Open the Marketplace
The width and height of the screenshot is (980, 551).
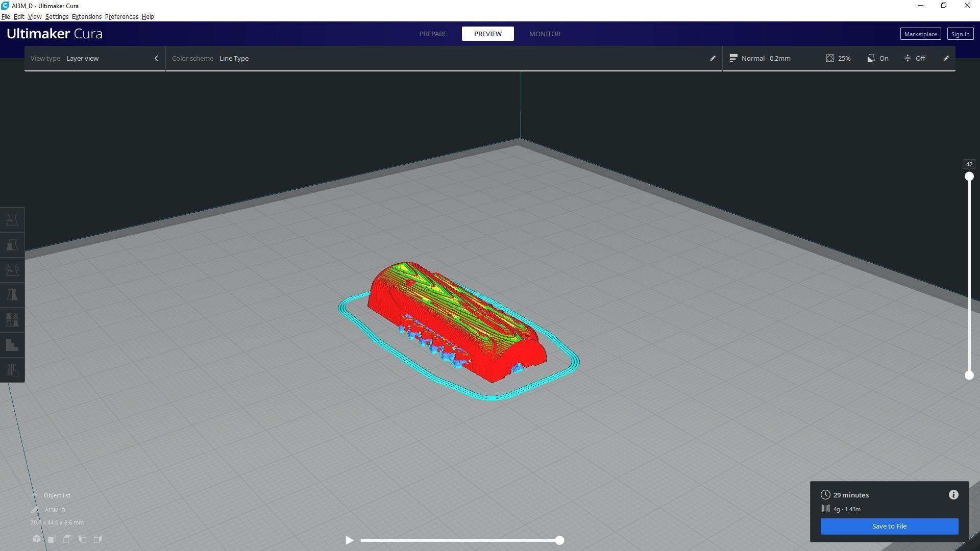(920, 34)
